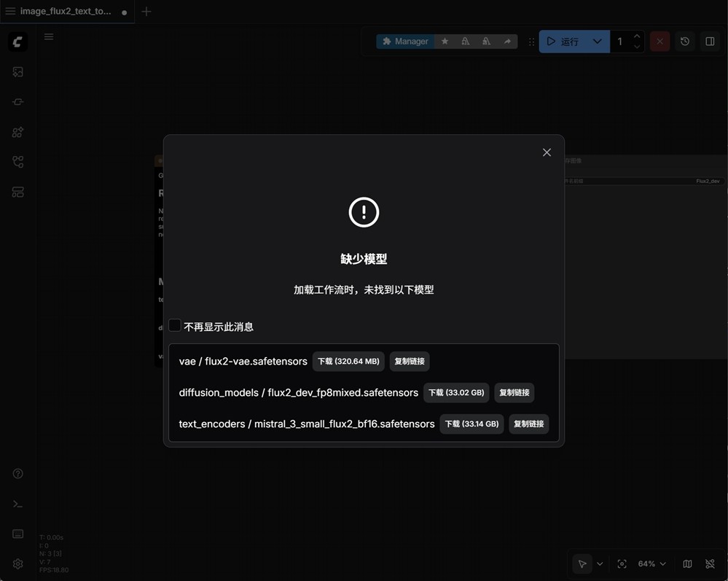Screen dimensions: 728x581
Task: Open the workflow Templates sidebar icon
Action: pyautogui.click(x=16, y=192)
